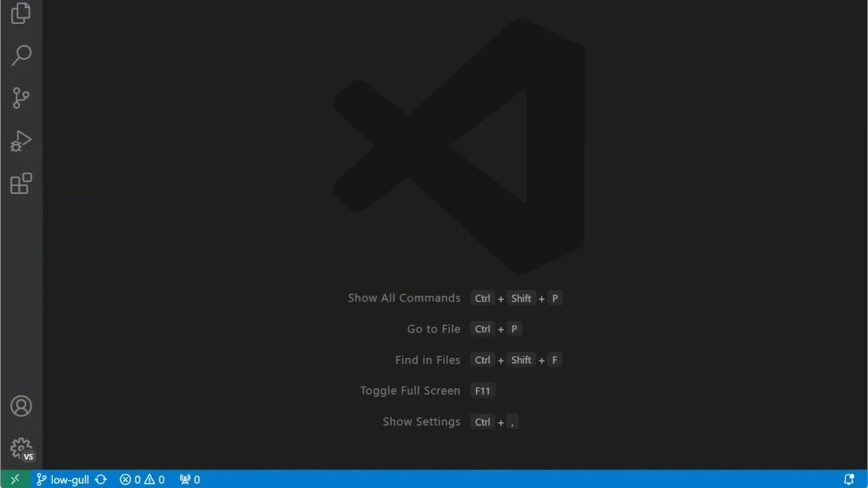Image resolution: width=868 pixels, height=488 pixels.
Task: Synchronize changes with the sync icon
Action: pyautogui.click(x=101, y=479)
